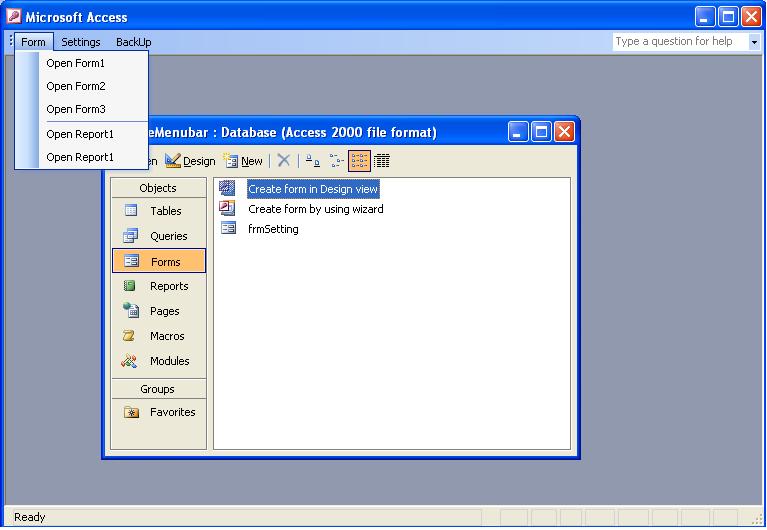Select Create form by using wizard text

pos(316,209)
